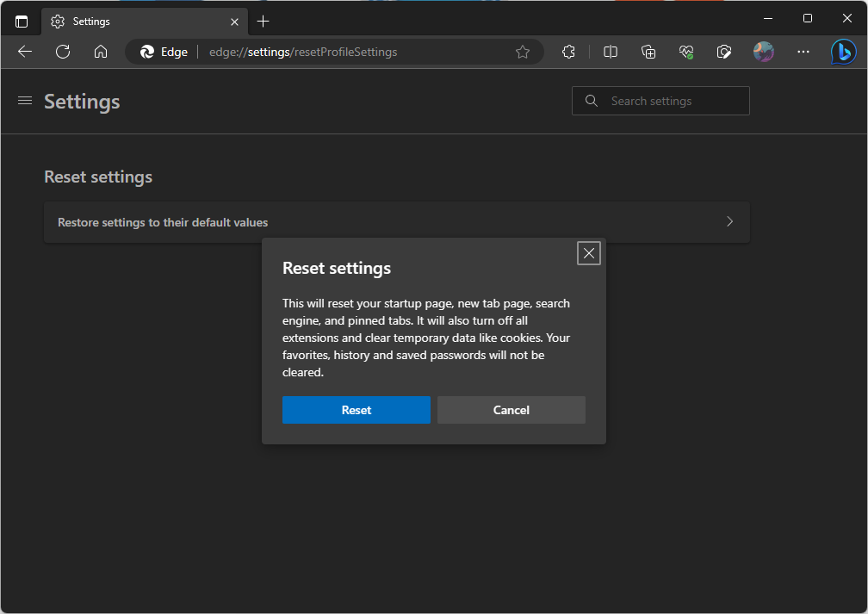Add this page to favorites star
Viewport: 868px width, 614px height.
(x=523, y=52)
